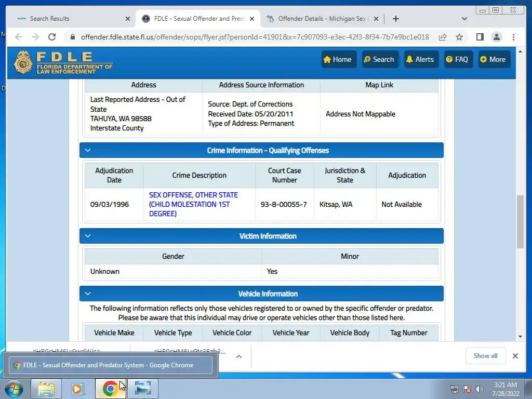
Task: Click Show all downloads
Action: 486,356
